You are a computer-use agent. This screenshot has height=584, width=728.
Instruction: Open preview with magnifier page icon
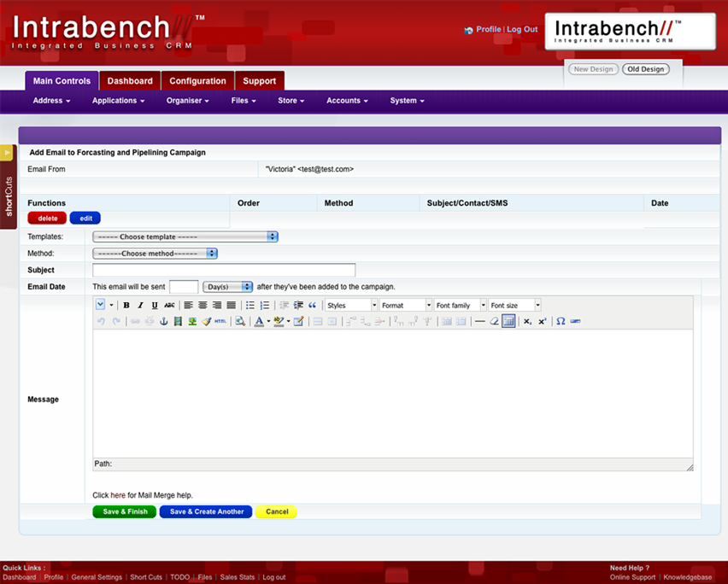(x=240, y=321)
